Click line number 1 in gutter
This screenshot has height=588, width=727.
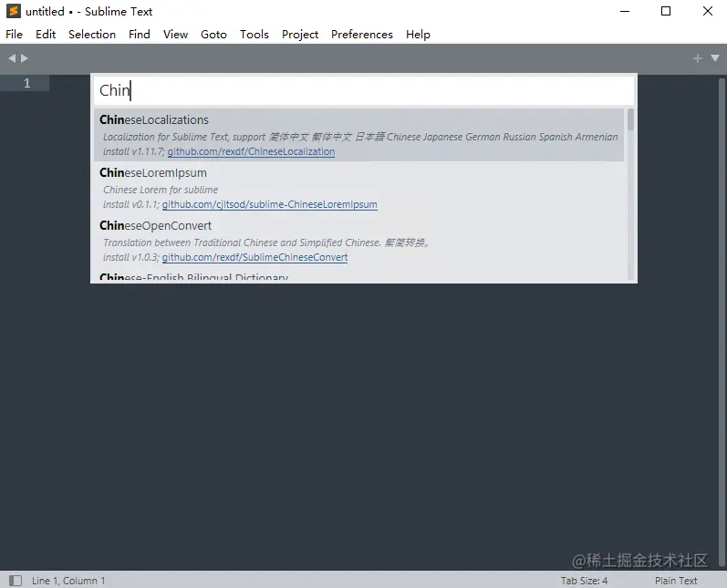click(26, 83)
